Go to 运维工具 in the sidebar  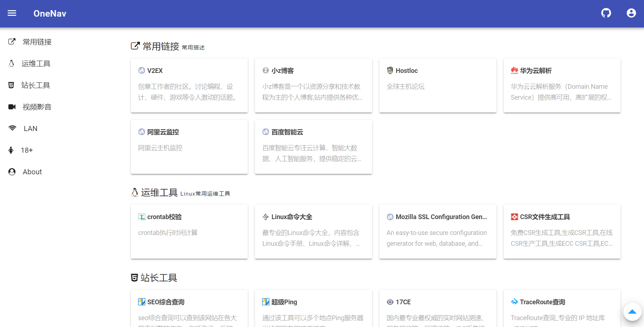pos(36,64)
